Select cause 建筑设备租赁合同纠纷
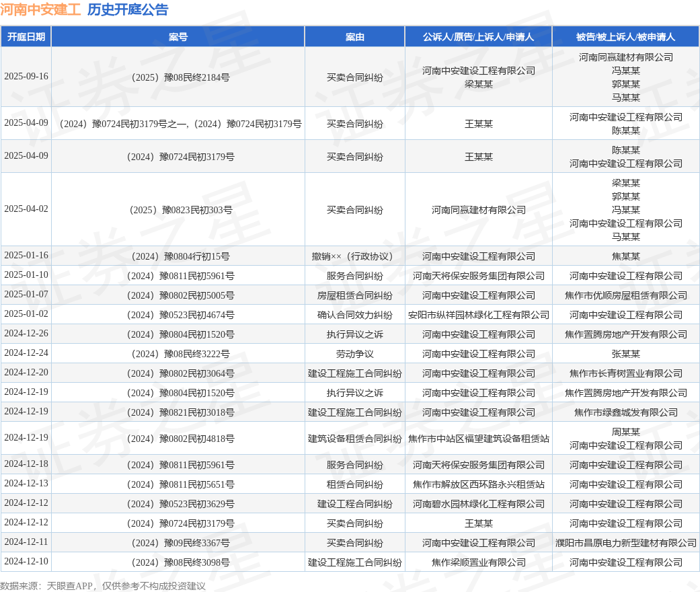 pos(355,439)
